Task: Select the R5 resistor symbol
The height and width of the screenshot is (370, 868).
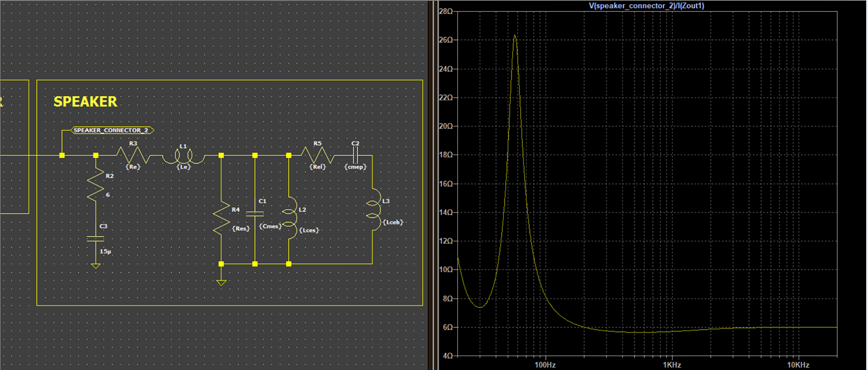Action: pyautogui.click(x=318, y=155)
